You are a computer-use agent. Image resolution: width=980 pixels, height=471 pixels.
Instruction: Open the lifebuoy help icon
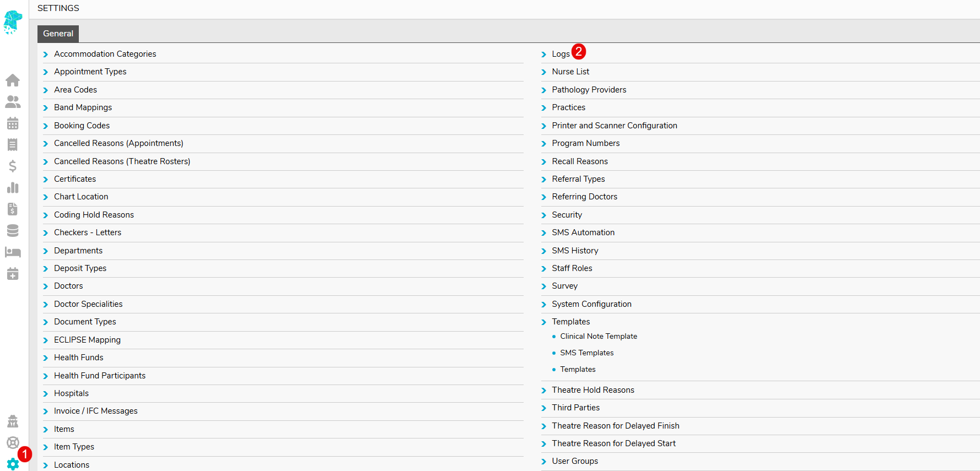pyautogui.click(x=13, y=442)
